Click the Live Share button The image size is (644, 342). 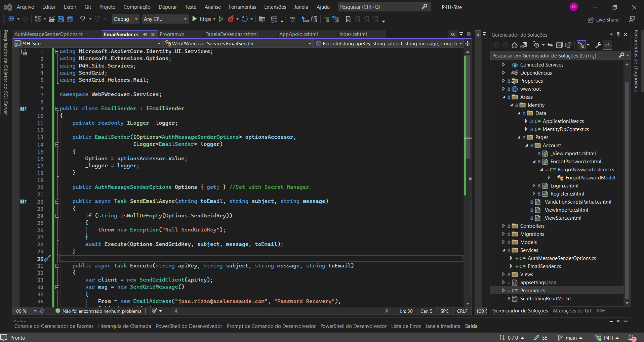[x=603, y=20]
